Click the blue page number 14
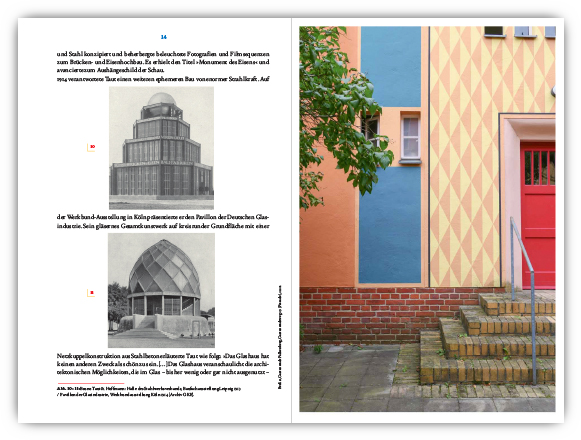 coord(164,37)
